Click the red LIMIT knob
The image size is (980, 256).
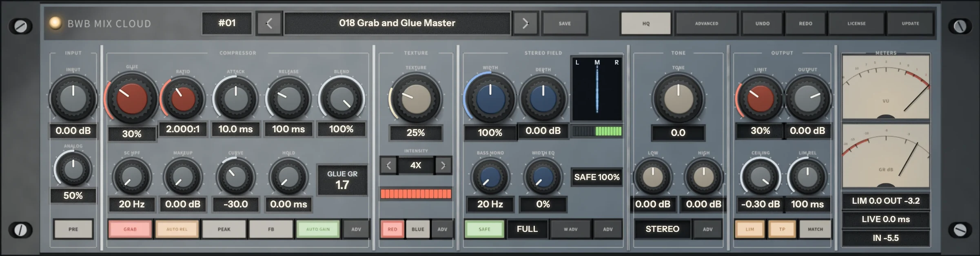760,99
